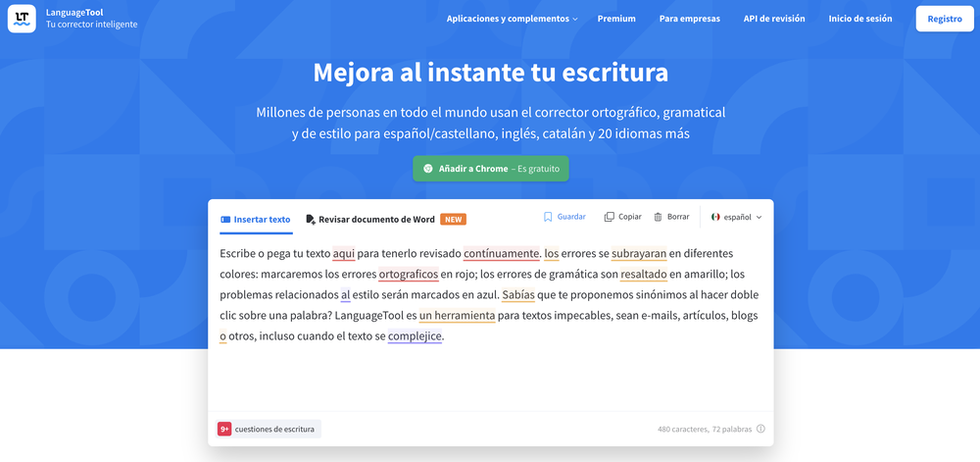980x462 pixels.
Task: Click the highlighted word "resaltado"
Action: coord(644,275)
